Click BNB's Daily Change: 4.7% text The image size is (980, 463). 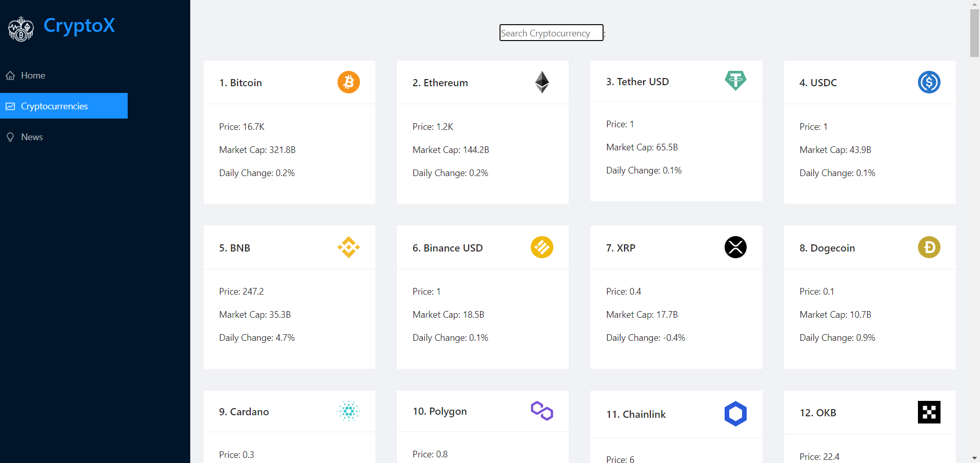click(x=257, y=338)
